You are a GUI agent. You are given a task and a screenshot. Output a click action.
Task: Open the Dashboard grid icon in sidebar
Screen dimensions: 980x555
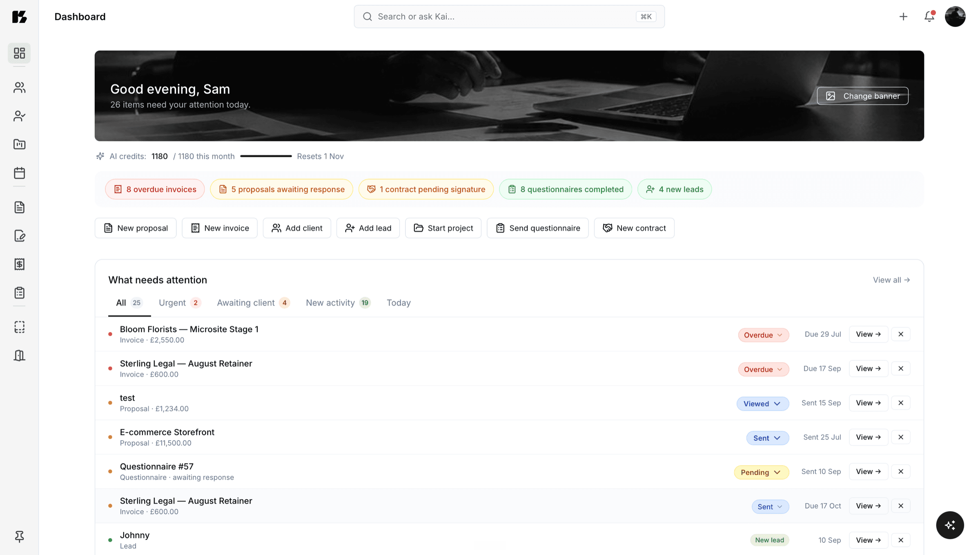[x=19, y=53]
